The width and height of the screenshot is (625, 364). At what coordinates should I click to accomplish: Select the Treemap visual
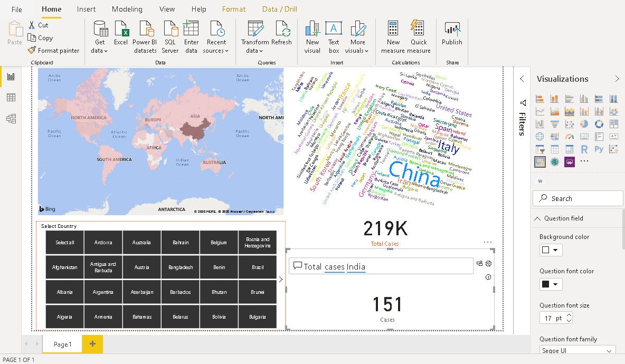(x=614, y=124)
